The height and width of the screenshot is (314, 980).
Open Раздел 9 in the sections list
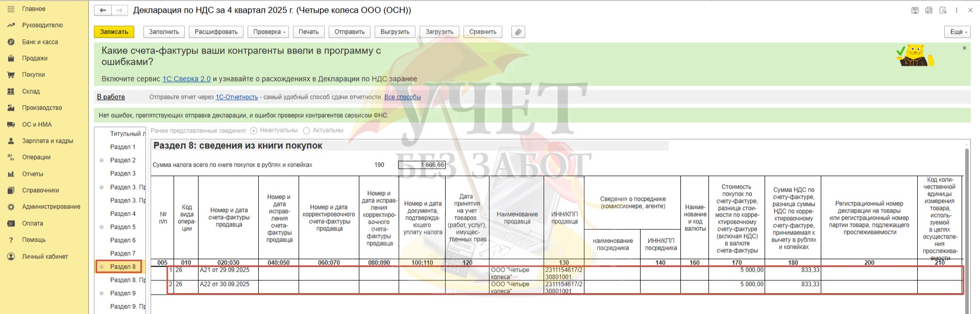pyautogui.click(x=123, y=293)
